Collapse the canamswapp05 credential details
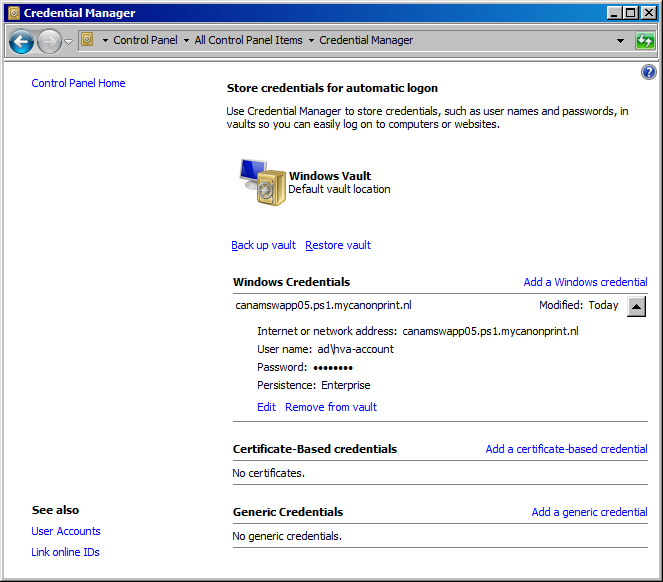Screen dimensions: 663x582 637,306
